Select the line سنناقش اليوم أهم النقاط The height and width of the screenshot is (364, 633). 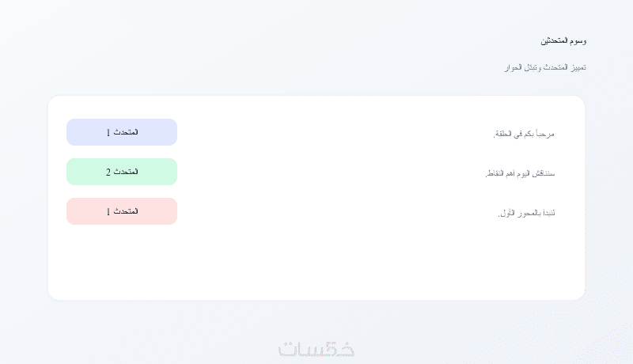(x=520, y=173)
